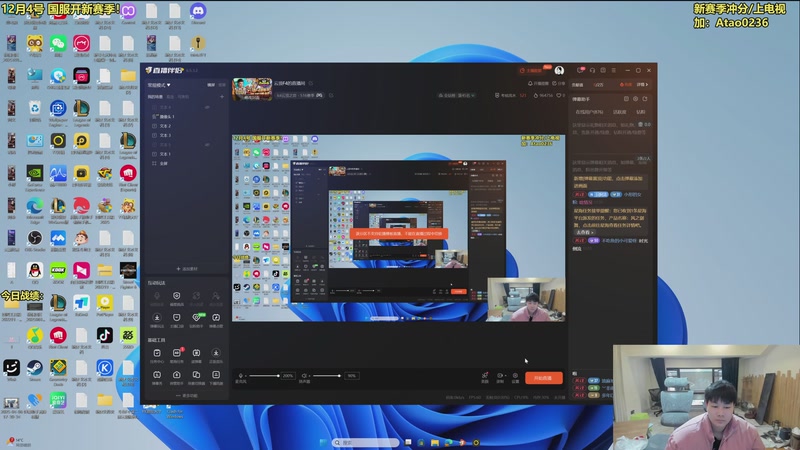The height and width of the screenshot is (450, 800).
Task: Open the basic tool with the red notification badge
Action: 177,356
